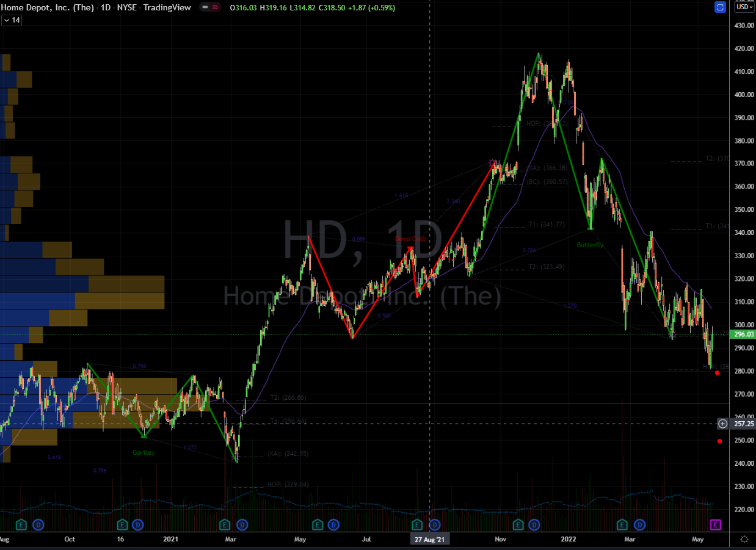Click the plus icon beside 257.25 price
The image size is (756, 550).
[x=723, y=424]
